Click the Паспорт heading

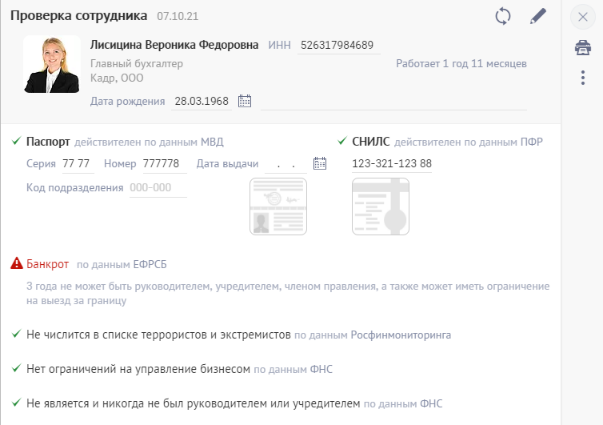coord(48,142)
